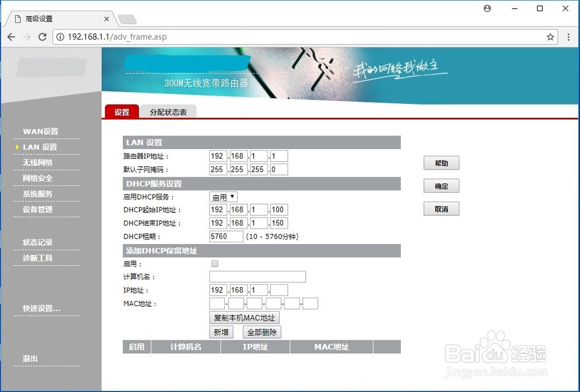580x392 pixels.
Task: Click 复制本机MAC地址 button
Action: (245, 318)
